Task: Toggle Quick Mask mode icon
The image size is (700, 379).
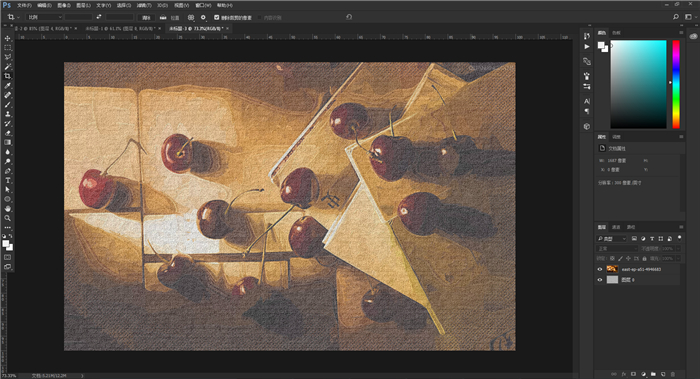Action: 8,258
